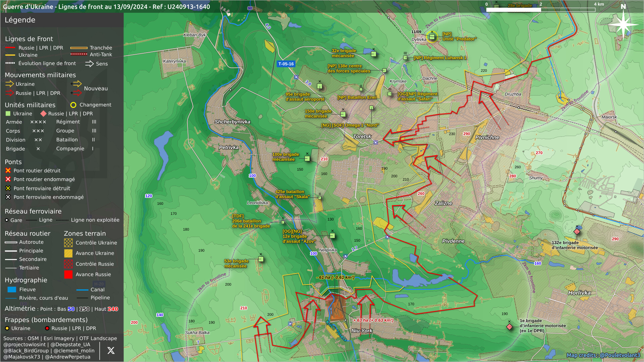Viewport: 644px width, 362px height.
Task: Click the Horlivka city label
Action: pyautogui.click(x=579, y=293)
